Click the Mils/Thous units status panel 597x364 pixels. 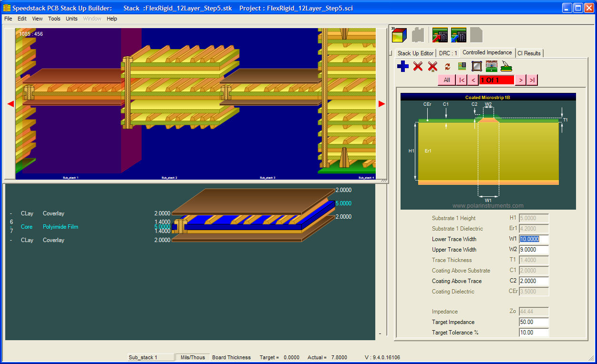pyautogui.click(x=193, y=357)
